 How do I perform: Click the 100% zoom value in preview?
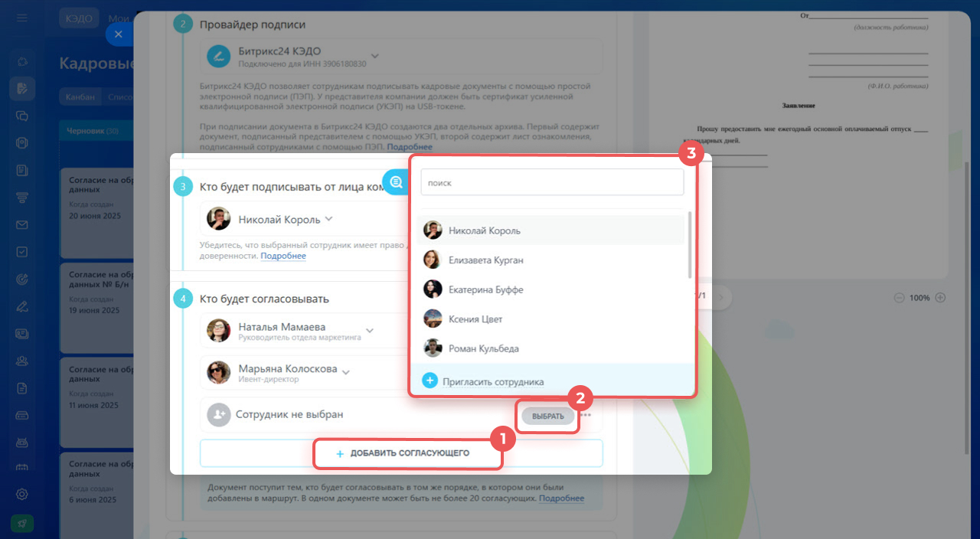pyautogui.click(x=920, y=298)
